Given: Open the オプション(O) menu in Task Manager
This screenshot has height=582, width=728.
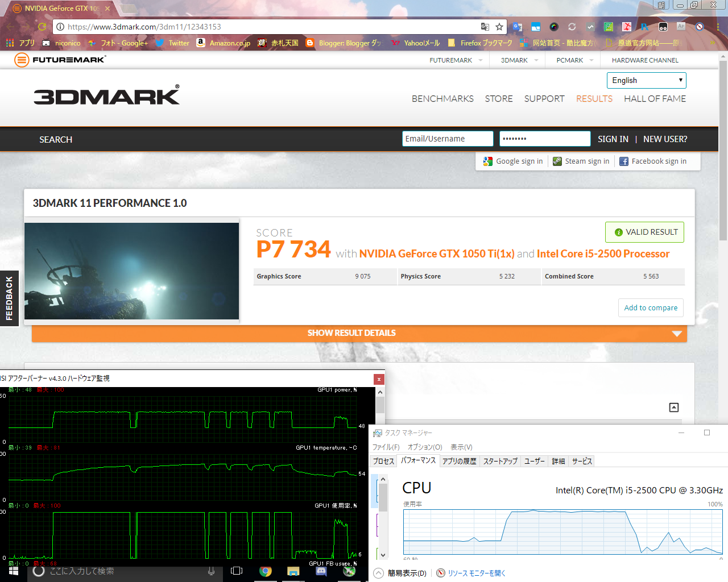Looking at the screenshot, I should (x=425, y=447).
